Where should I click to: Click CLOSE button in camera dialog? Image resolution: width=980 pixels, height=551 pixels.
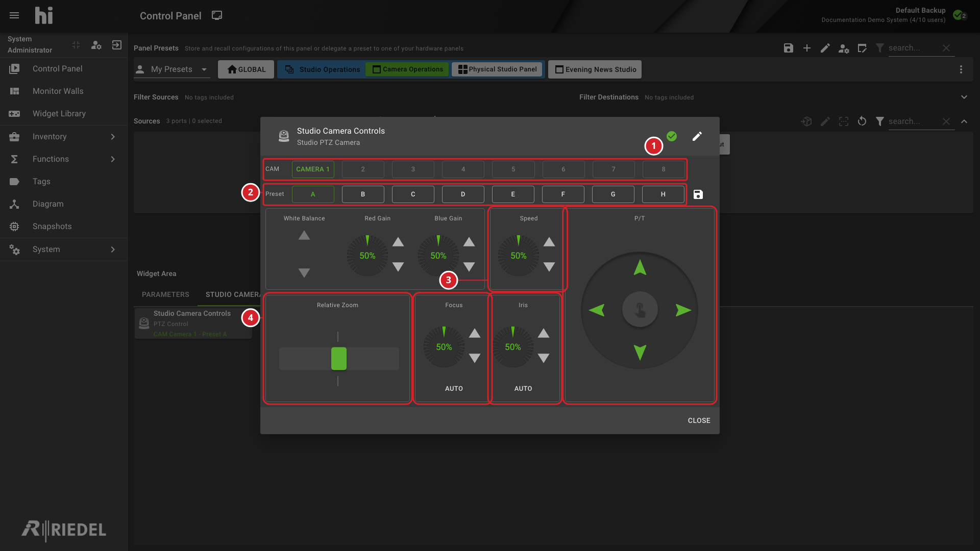coord(699,421)
